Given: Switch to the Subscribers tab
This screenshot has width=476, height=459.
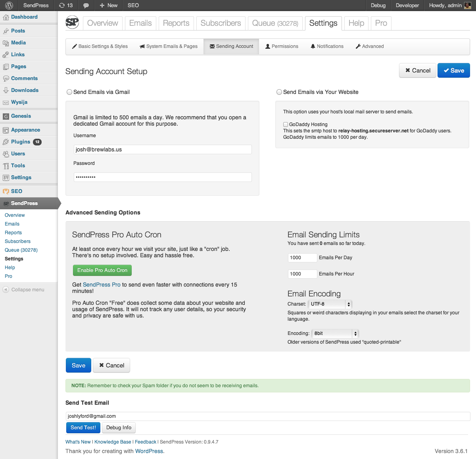Looking at the screenshot, I should (221, 23).
